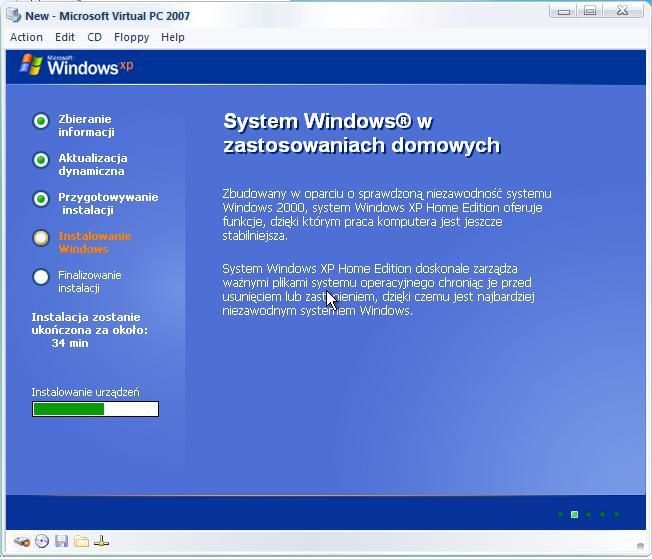Click the 'Instalowanie urządzeń' label
Screen dimensions: 652x559
point(85,392)
